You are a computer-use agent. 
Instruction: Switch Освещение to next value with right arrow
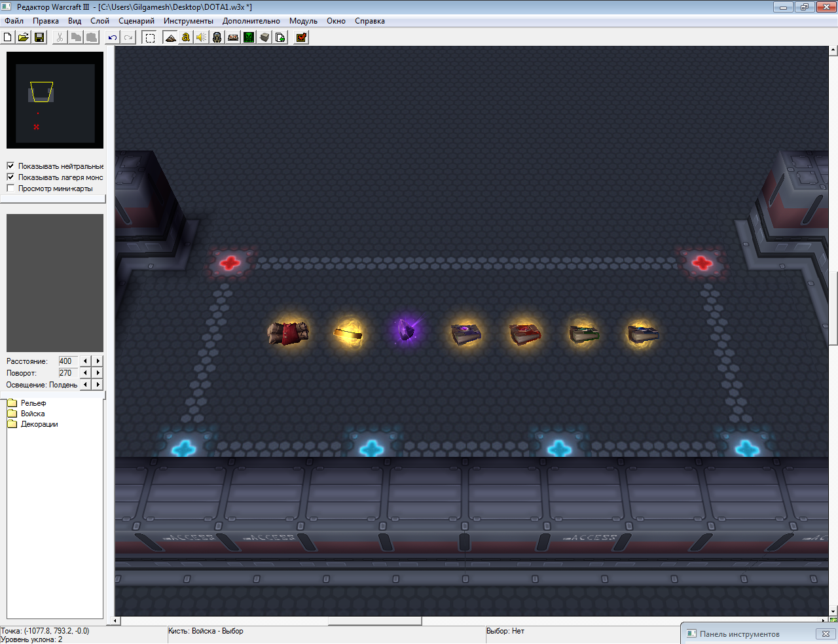(98, 385)
